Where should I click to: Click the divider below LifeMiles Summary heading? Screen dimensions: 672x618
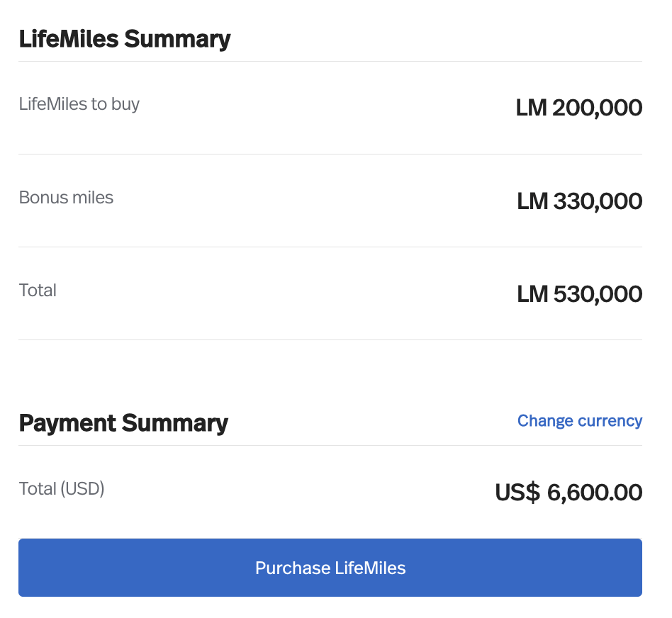point(330,62)
